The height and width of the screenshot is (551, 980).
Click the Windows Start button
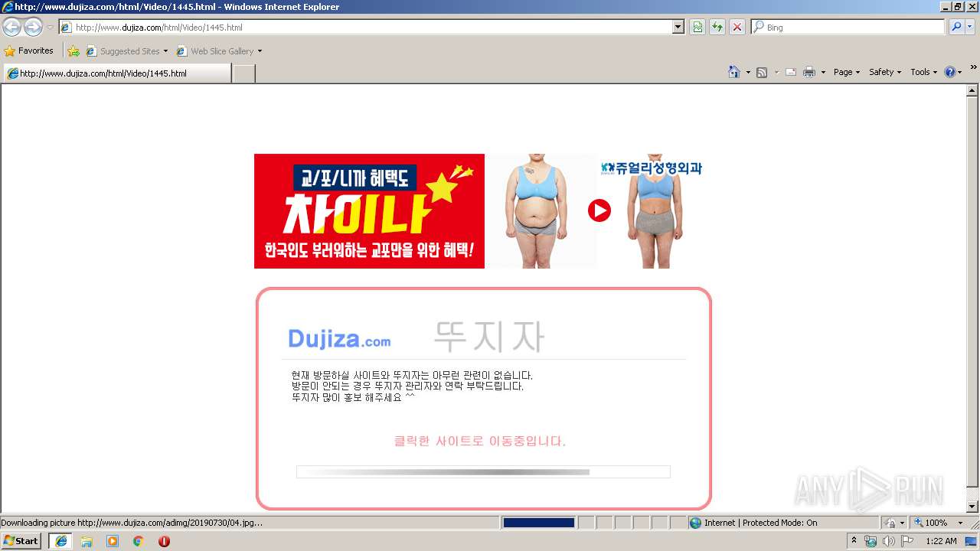pos(21,541)
